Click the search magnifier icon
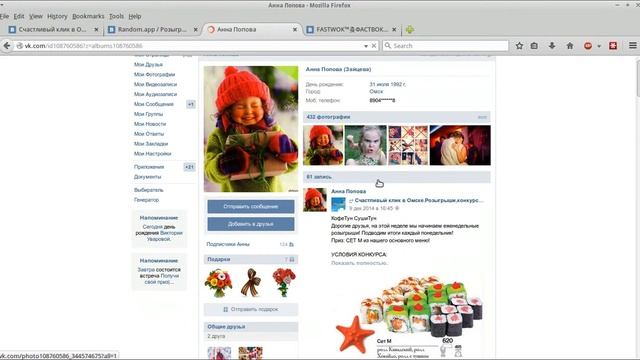The height and width of the screenshot is (360, 640). [x=388, y=46]
